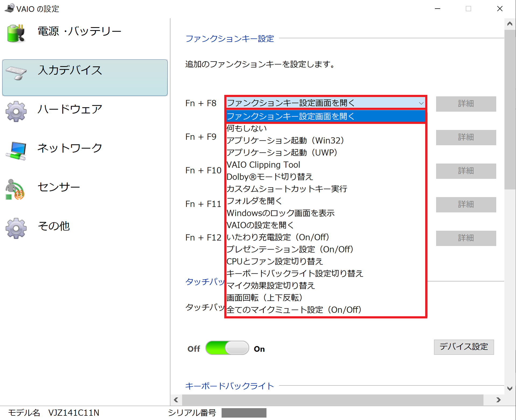
Task: Open ネットワーク section
Action: click(70, 148)
